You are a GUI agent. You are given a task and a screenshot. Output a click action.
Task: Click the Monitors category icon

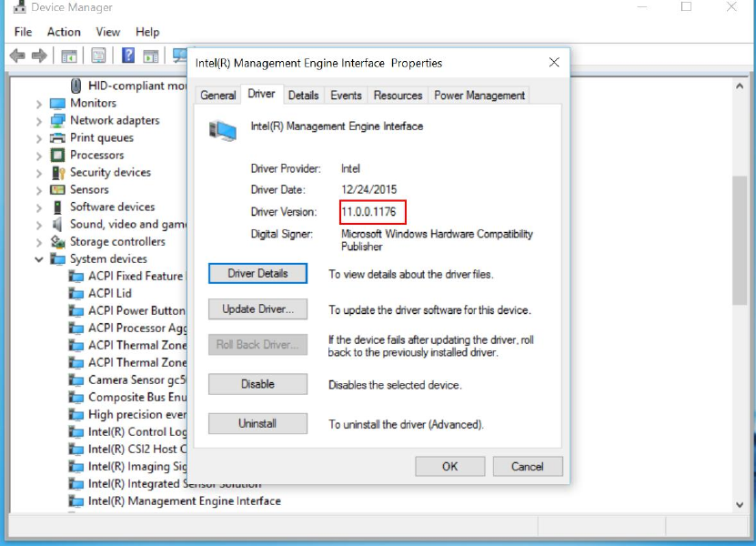coord(57,103)
